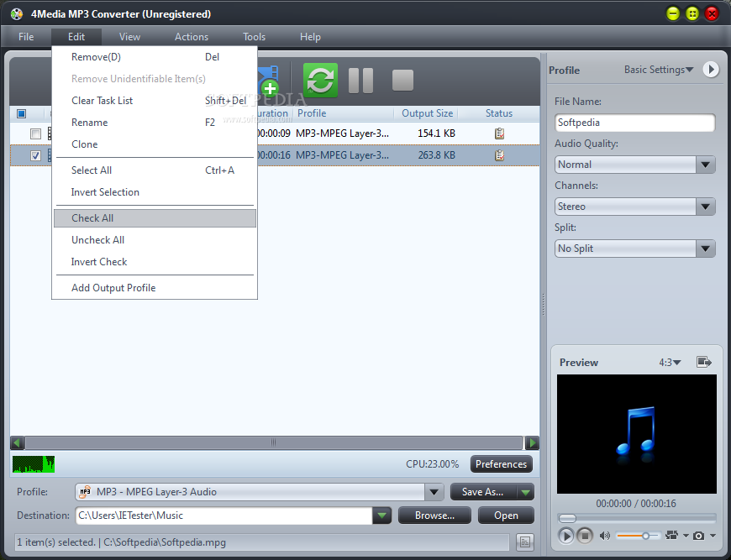
Task: Click the Output Size column header
Action: pyautogui.click(x=427, y=113)
